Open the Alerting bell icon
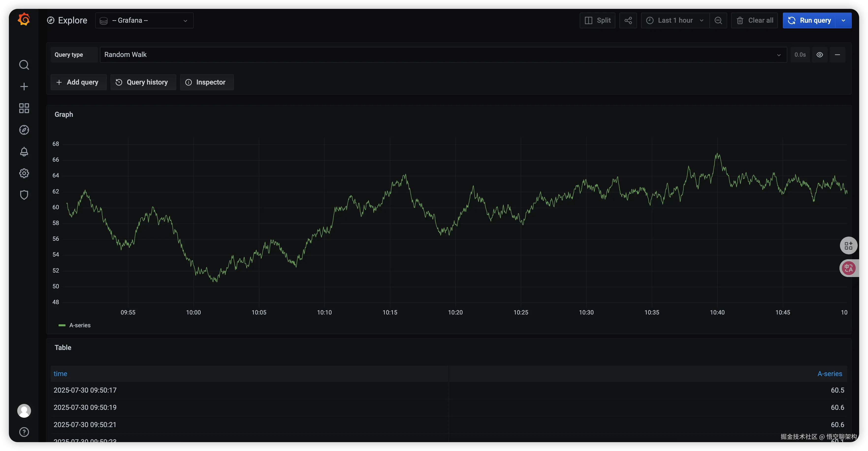868x451 pixels. point(24,152)
